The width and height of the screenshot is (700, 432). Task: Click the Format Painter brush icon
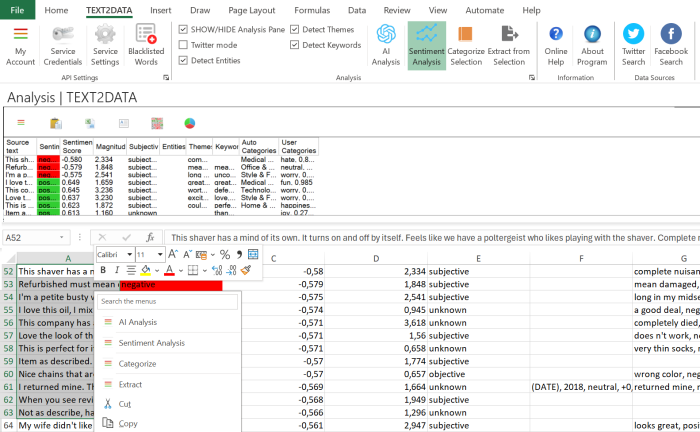(x=246, y=270)
